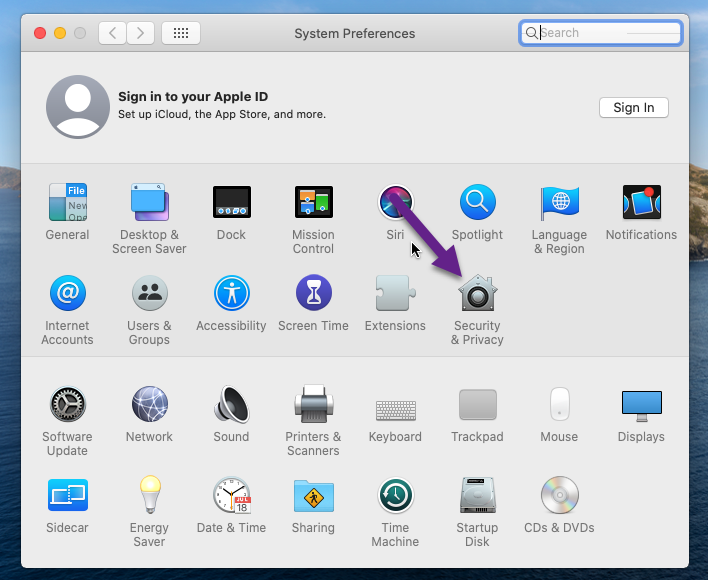Image resolution: width=708 pixels, height=580 pixels.
Task: Open Software Update pane
Action: tap(68, 404)
